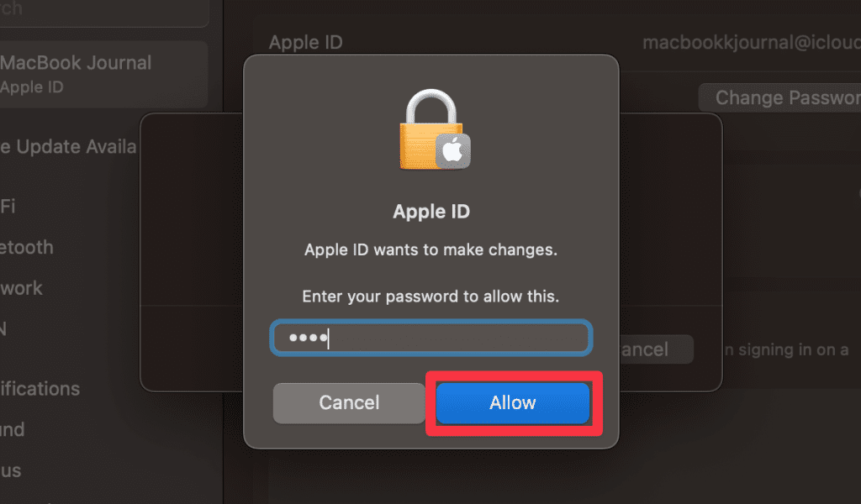Open Bluetooth settings in the sidebar
The height and width of the screenshot is (504, 861).
click(x=27, y=247)
